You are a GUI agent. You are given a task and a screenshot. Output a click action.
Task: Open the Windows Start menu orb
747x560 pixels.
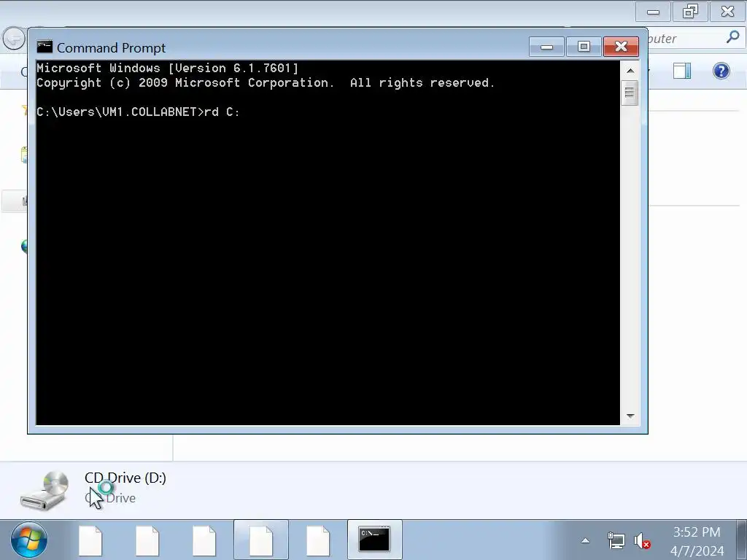click(28, 540)
